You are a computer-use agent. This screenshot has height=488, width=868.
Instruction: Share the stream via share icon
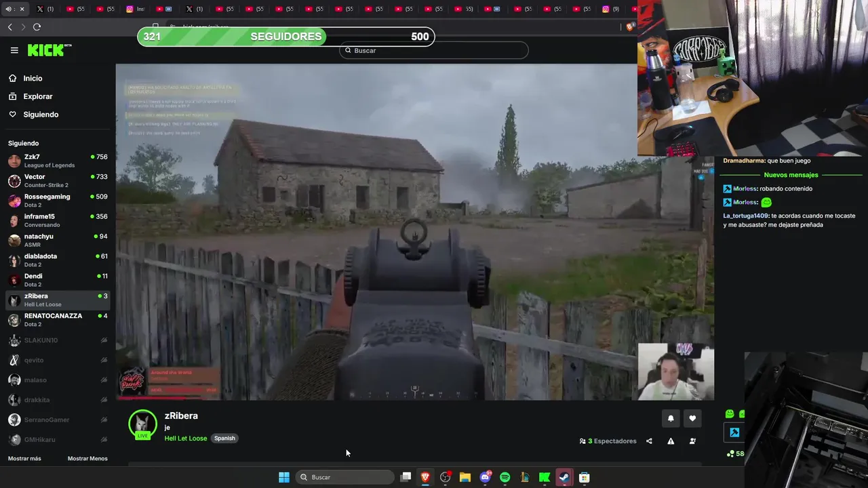(x=649, y=441)
